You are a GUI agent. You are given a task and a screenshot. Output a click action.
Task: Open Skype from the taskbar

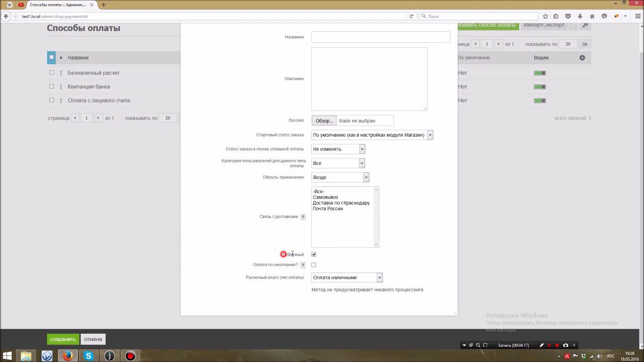pyautogui.click(x=89, y=356)
